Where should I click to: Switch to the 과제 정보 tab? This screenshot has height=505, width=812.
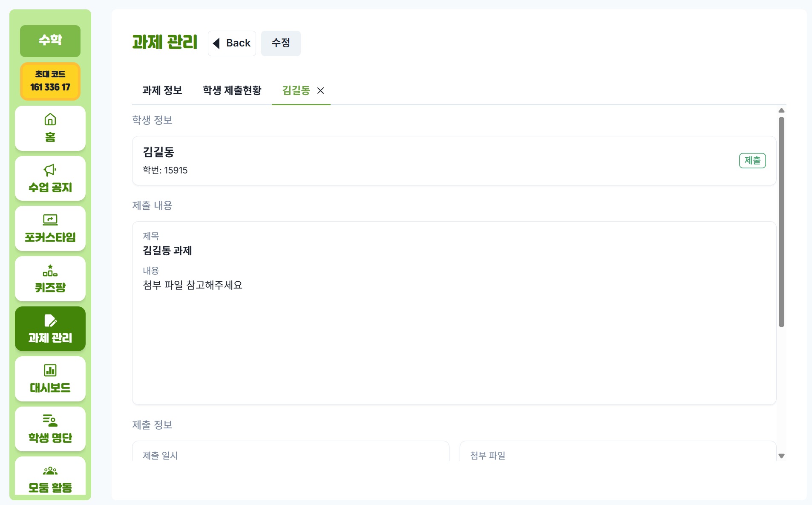(162, 91)
